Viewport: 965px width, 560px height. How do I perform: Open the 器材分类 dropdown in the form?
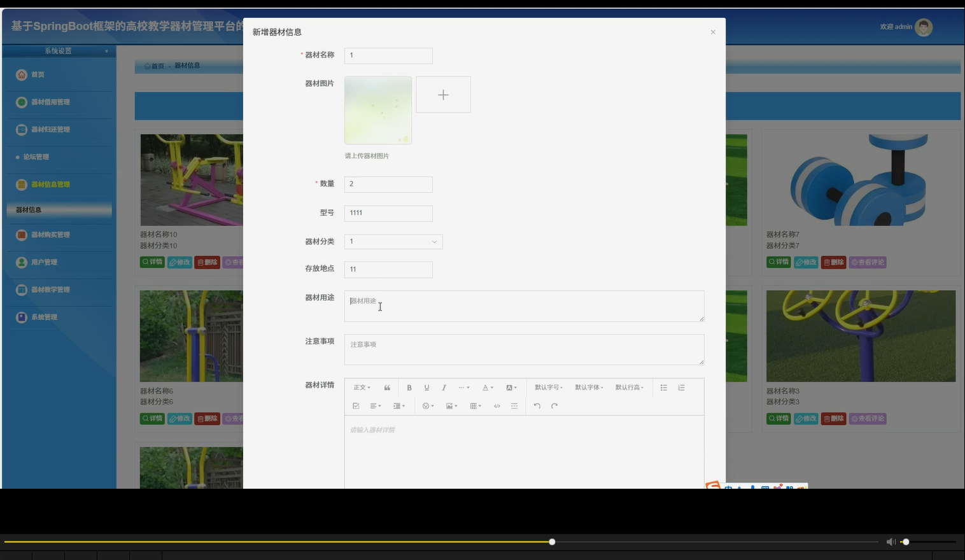[393, 241]
